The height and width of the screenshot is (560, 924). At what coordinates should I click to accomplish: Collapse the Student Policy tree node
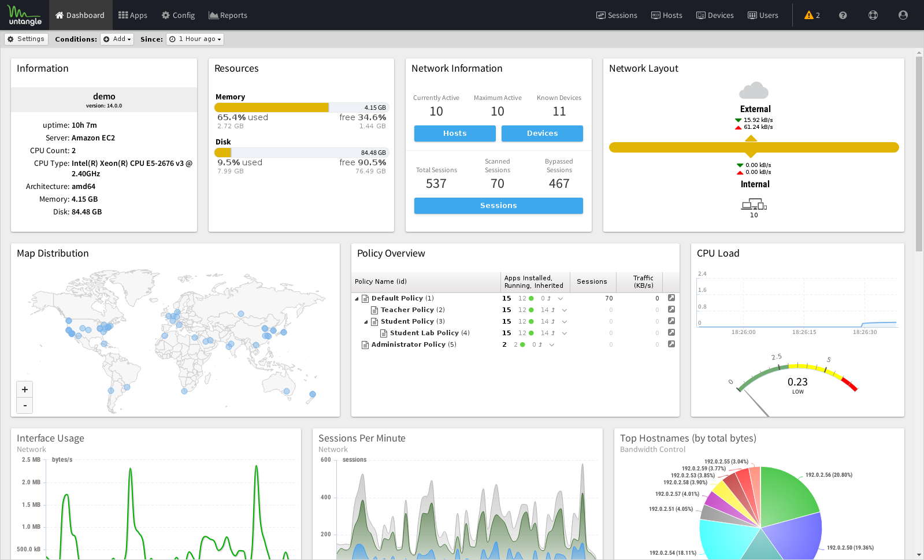pyautogui.click(x=366, y=322)
